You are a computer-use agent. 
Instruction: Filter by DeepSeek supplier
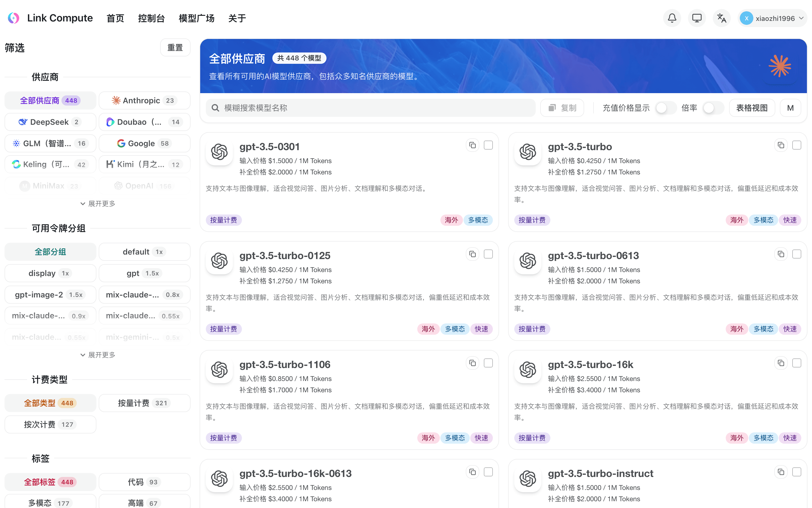[x=50, y=122]
